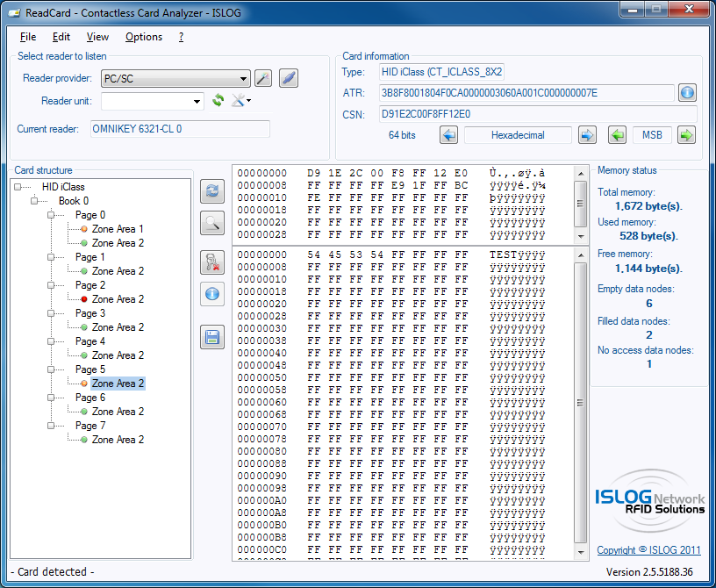716x588 pixels.
Task: Refresh reader units with green arrows icon
Action: pyautogui.click(x=218, y=100)
